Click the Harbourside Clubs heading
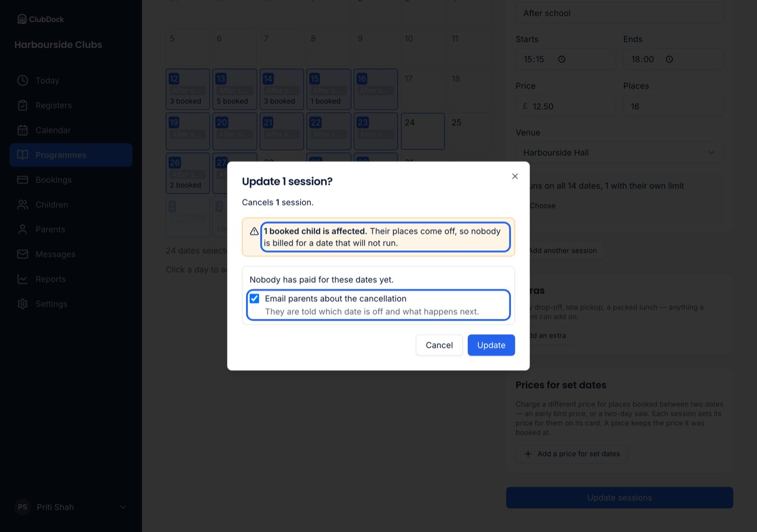This screenshot has width=757, height=532. 58,45
